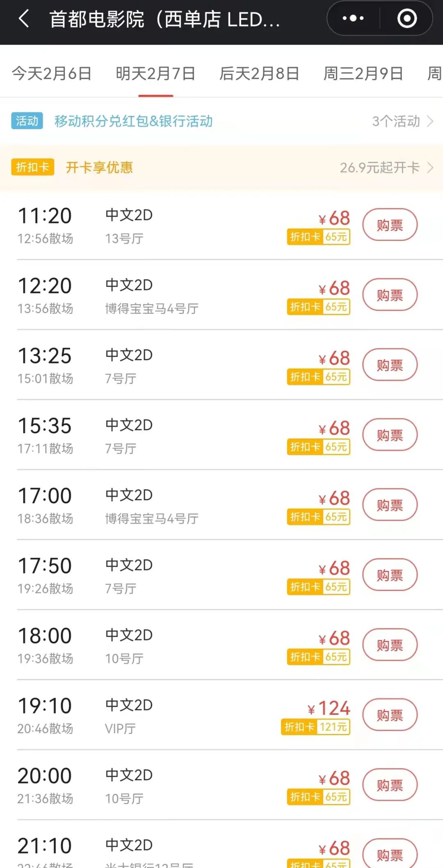Tap 折扣卡 65元 tag on 12:20 show
Viewport: 443px width, 868px height.
tap(318, 307)
